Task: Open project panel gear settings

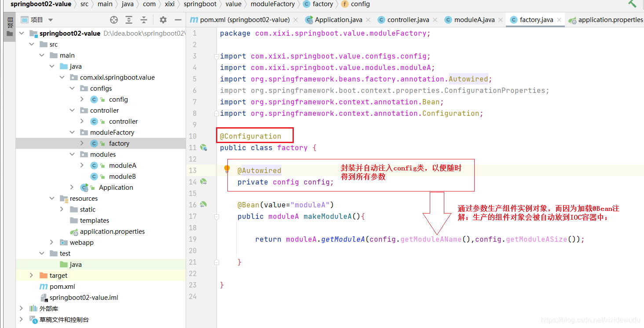Action: coord(163,20)
